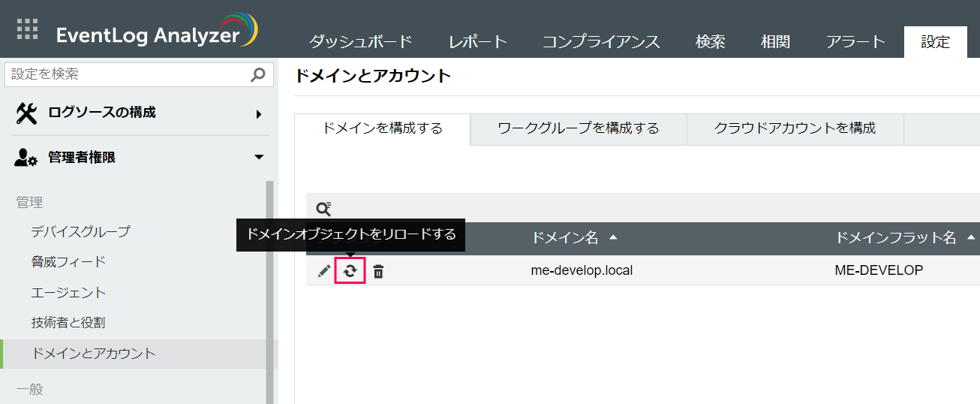The width and height of the screenshot is (980, 404).
Task: Click the tools icon beside ログソースの構成
Action: pos(26,113)
